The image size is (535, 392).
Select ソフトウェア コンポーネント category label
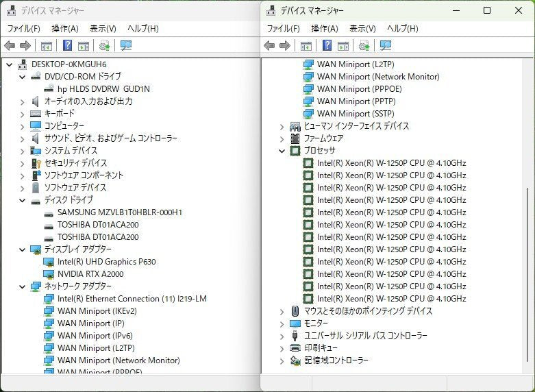[84, 175]
